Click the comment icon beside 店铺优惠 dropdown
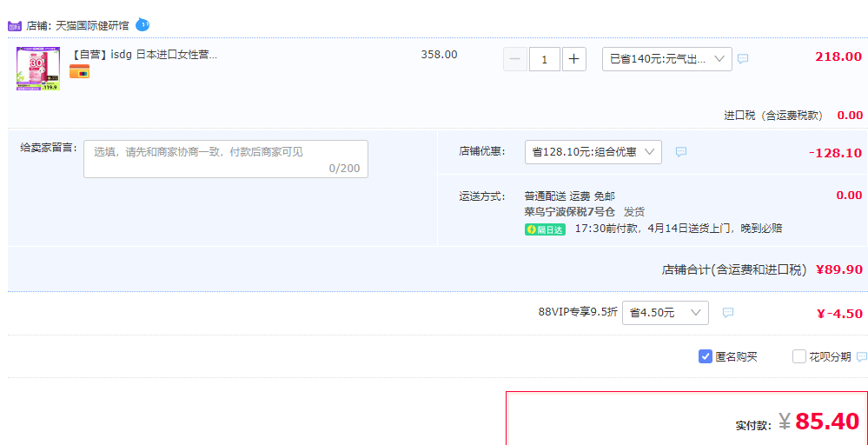868x445 pixels. click(681, 151)
